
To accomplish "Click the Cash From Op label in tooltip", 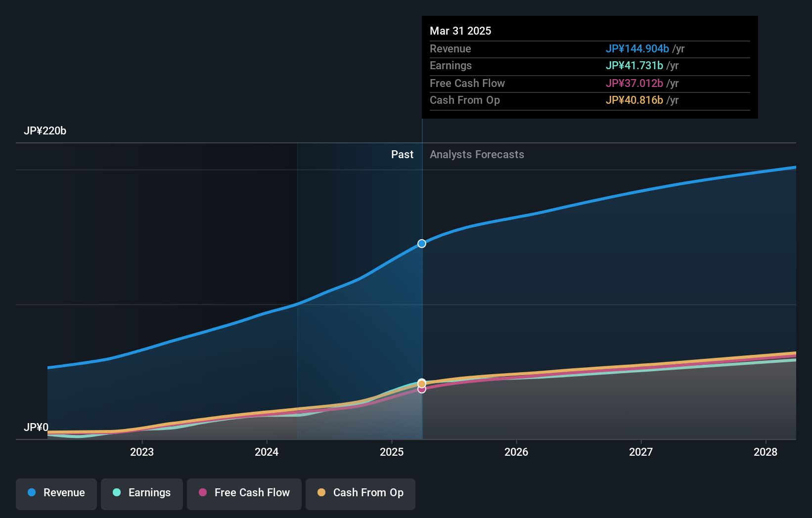I will pos(465,100).
